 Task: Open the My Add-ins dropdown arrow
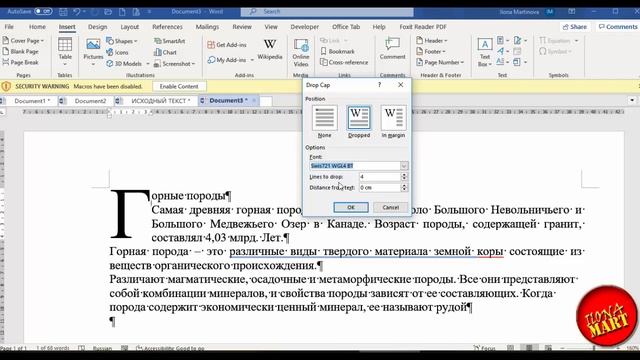coord(252,60)
